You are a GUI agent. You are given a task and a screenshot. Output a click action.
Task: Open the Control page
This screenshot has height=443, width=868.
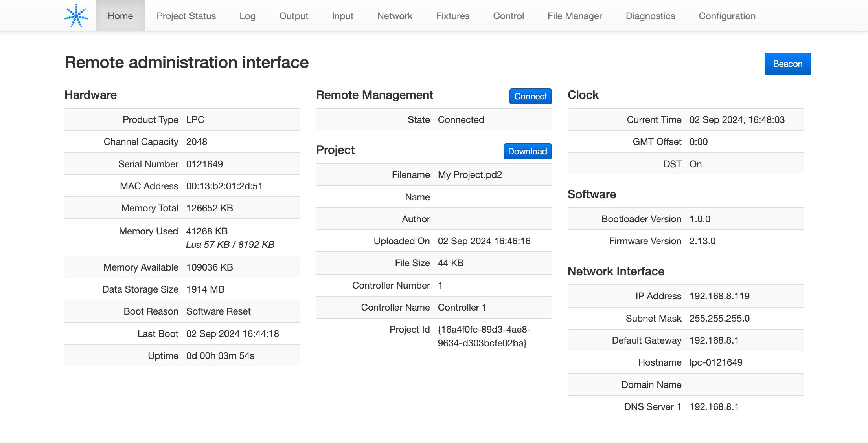pyautogui.click(x=508, y=16)
